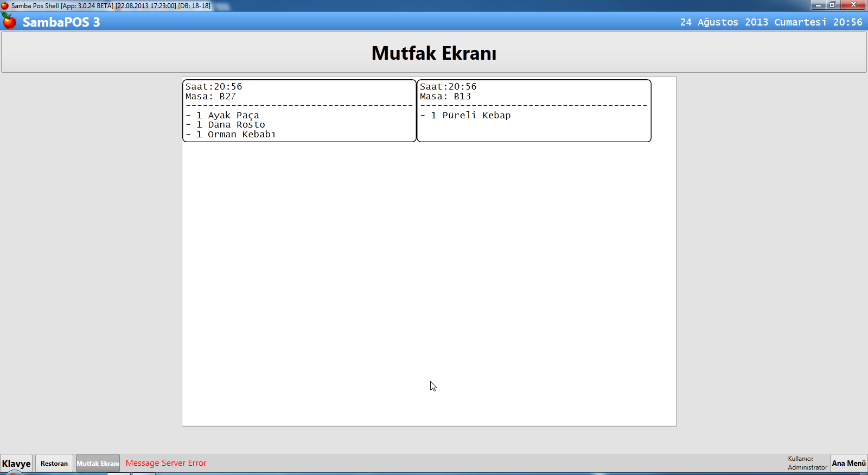
Task: Click the Mutfak Ekranı page heading
Action: (x=433, y=53)
